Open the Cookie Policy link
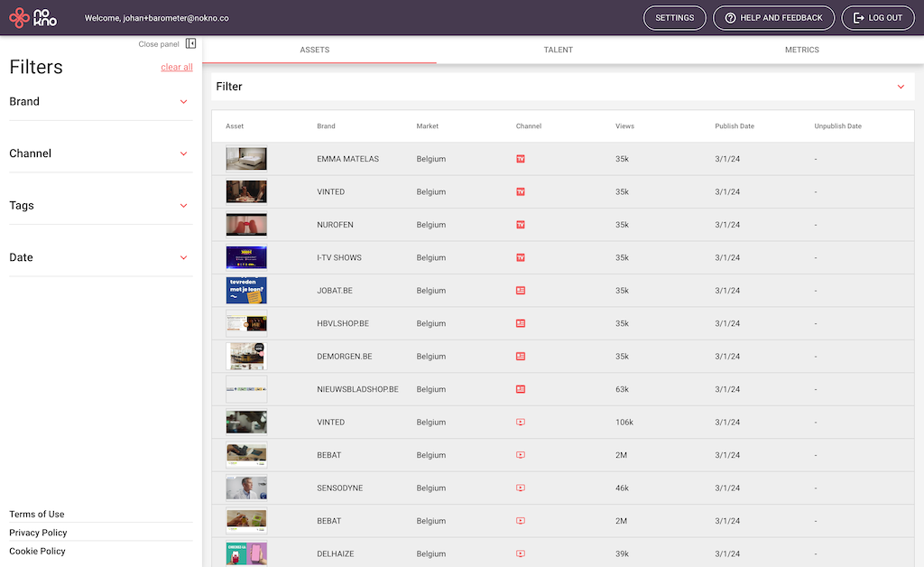924x567 pixels. pos(37,551)
